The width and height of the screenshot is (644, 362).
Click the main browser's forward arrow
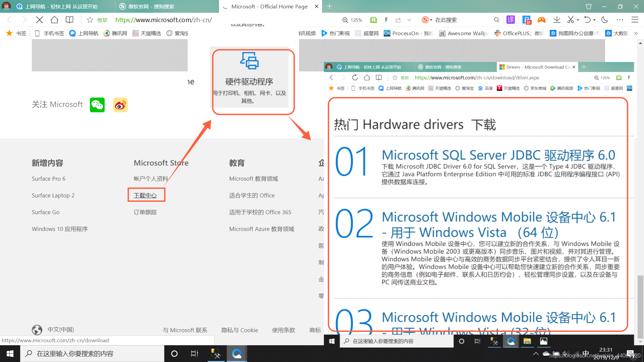click(24, 20)
